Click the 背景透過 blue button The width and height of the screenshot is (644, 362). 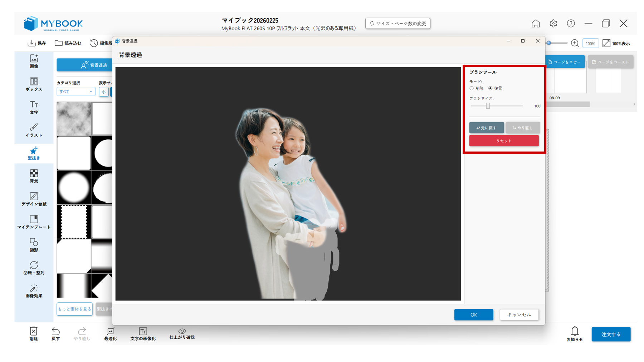click(x=84, y=65)
